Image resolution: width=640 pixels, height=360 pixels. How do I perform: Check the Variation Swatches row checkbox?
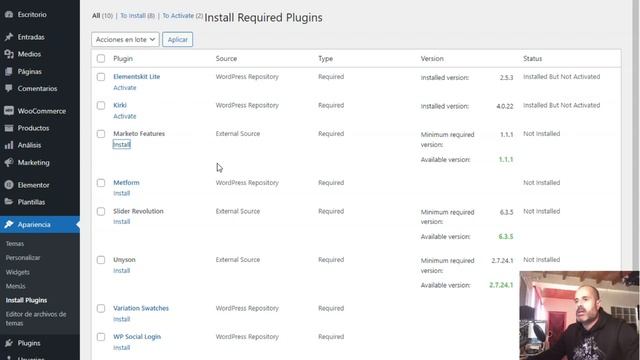101,309
